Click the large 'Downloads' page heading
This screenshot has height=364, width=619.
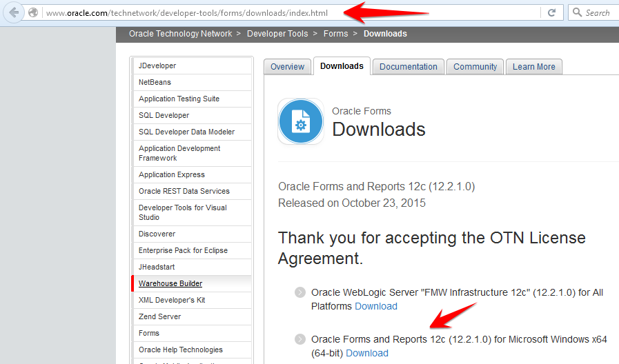(379, 130)
